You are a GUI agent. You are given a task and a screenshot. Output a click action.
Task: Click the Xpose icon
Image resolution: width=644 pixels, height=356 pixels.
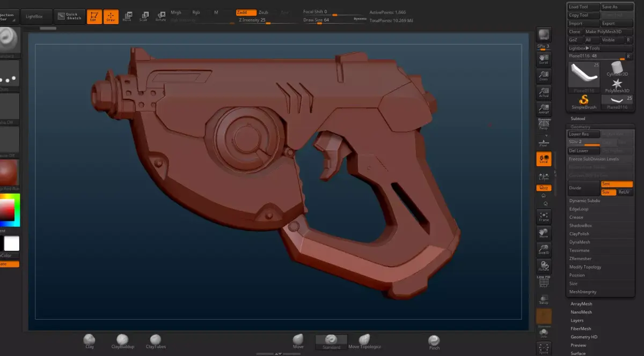point(544,348)
